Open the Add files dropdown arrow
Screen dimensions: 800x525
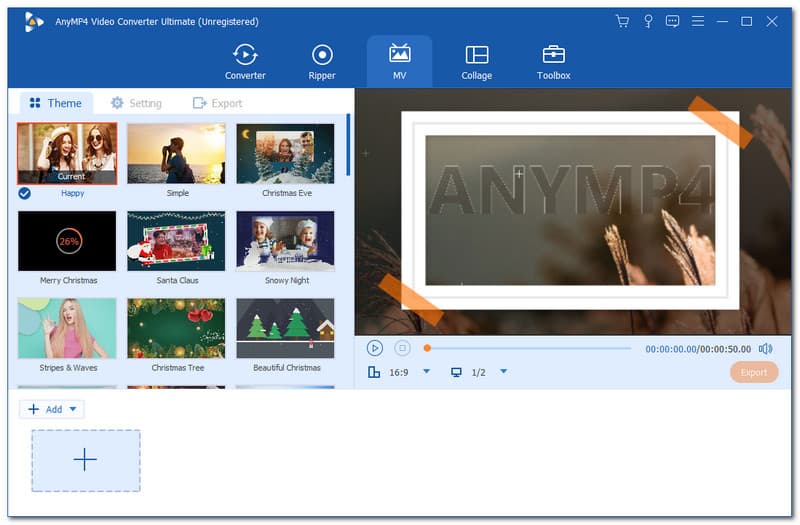point(74,409)
